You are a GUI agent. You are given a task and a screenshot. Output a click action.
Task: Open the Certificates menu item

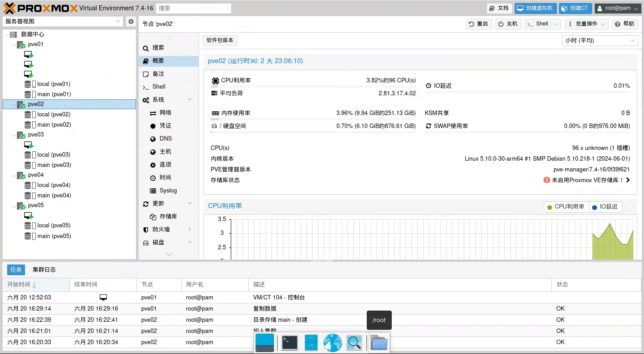pos(169,126)
